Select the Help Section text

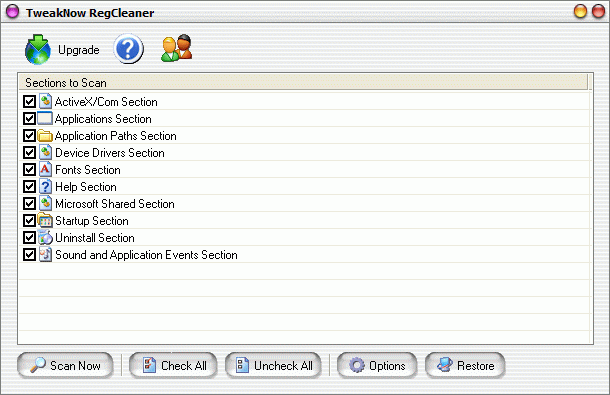tap(86, 187)
